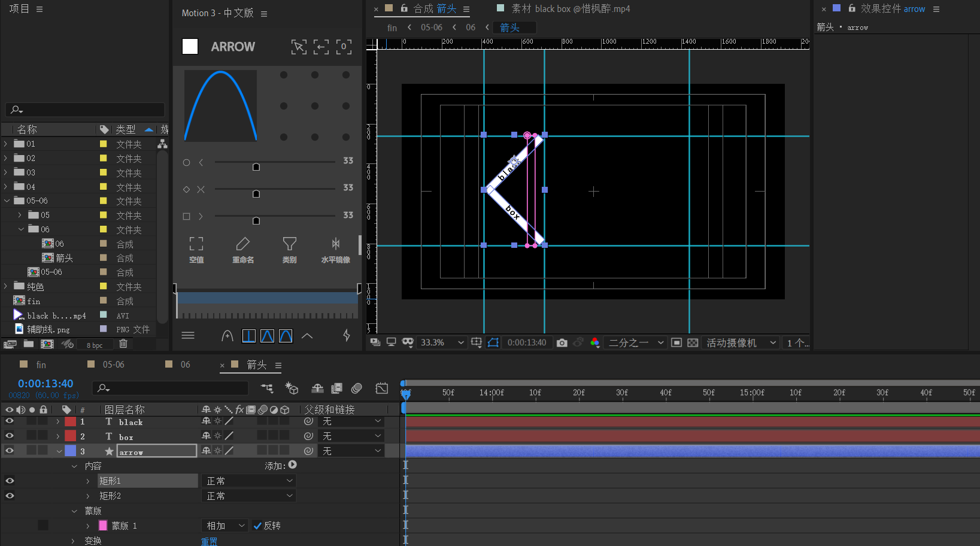Click the timeline layer search field
Viewport: 980px width, 546px height.
170,388
